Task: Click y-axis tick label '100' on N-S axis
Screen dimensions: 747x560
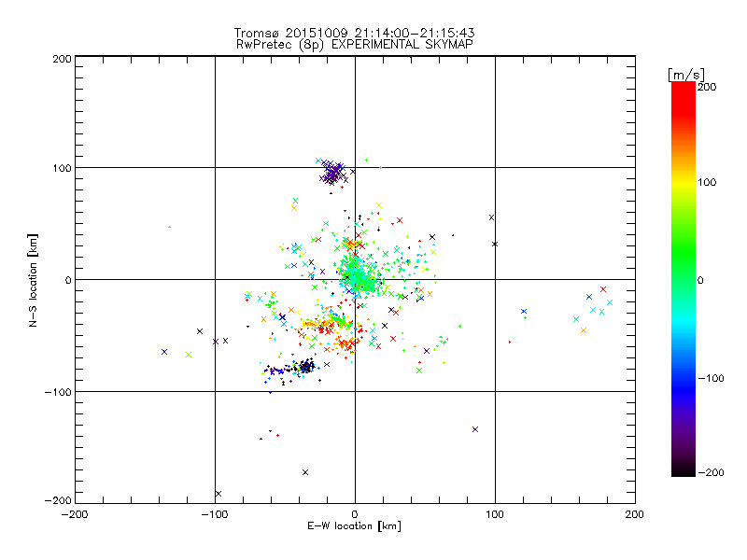Action: pyautogui.click(x=62, y=168)
